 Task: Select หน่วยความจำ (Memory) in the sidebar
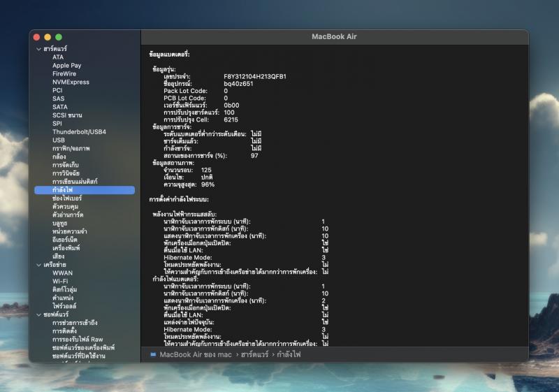pos(69,231)
